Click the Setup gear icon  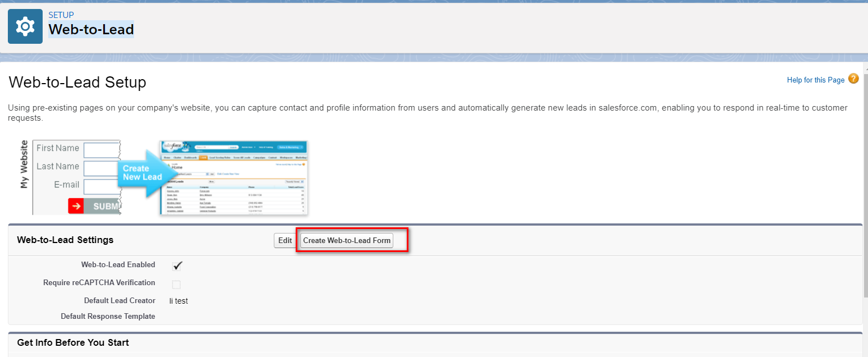tap(25, 26)
